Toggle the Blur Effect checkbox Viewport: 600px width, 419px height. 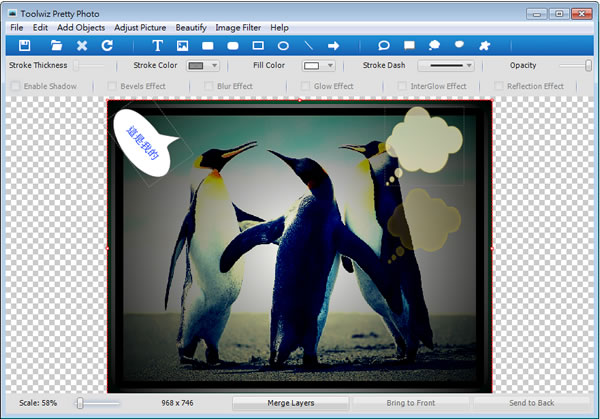click(x=209, y=87)
